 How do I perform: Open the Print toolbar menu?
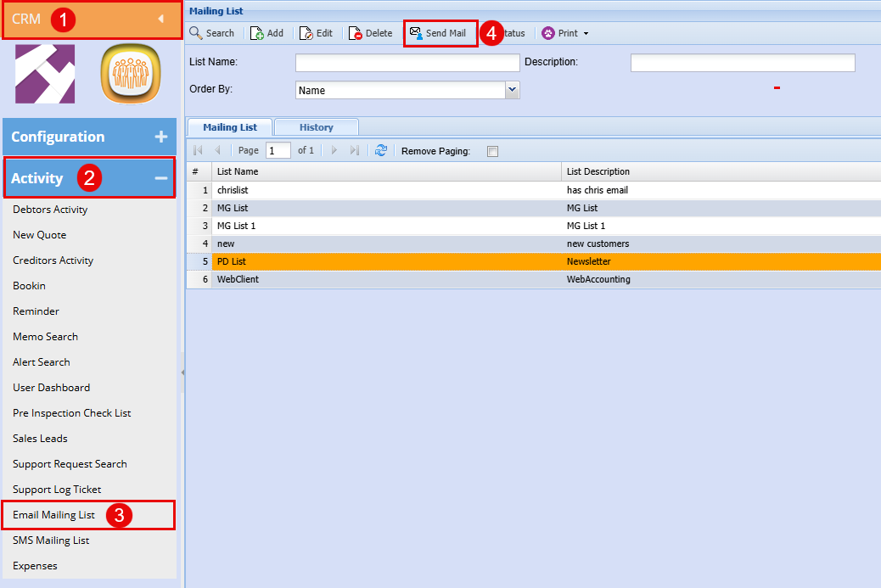565,33
